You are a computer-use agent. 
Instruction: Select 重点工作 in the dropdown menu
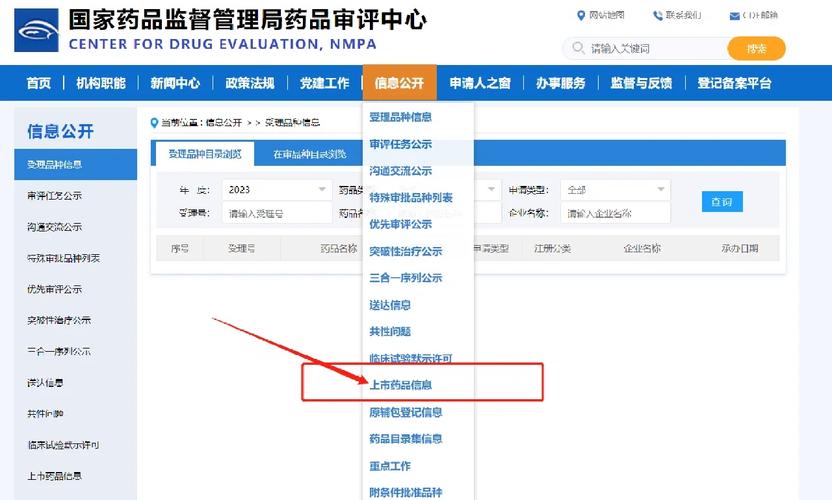(390, 466)
